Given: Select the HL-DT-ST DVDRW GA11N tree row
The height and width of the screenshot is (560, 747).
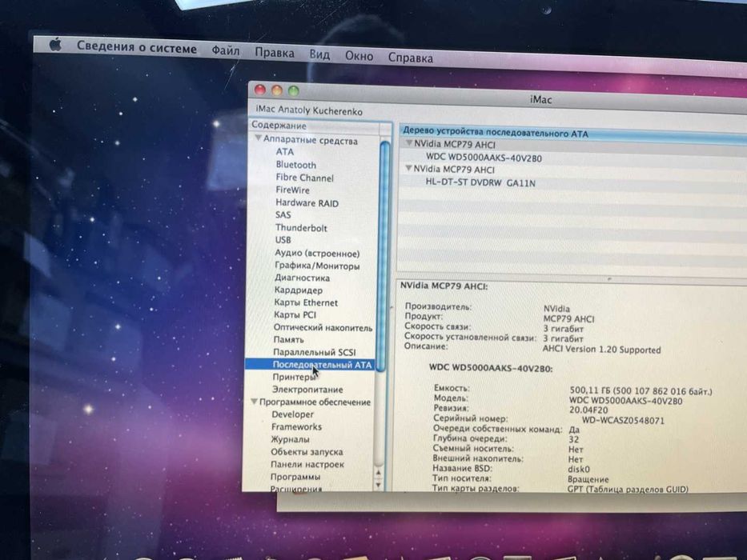Looking at the screenshot, I should click(x=480, y=183).
